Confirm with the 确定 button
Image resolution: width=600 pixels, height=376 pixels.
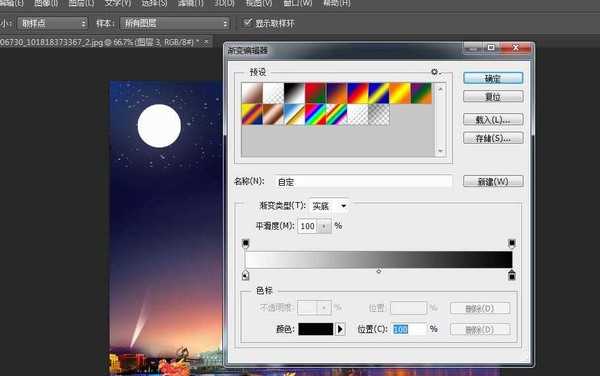(x=493, y=78)
